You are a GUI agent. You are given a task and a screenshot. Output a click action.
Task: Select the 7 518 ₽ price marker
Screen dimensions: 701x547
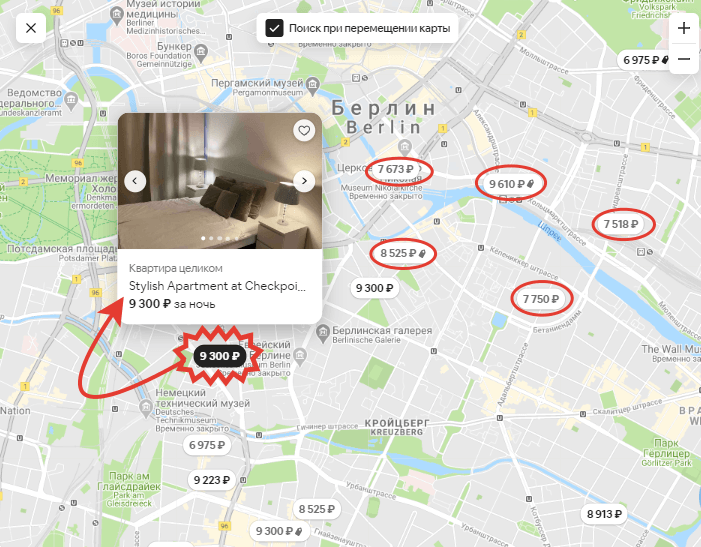click(x=621, y=224)
